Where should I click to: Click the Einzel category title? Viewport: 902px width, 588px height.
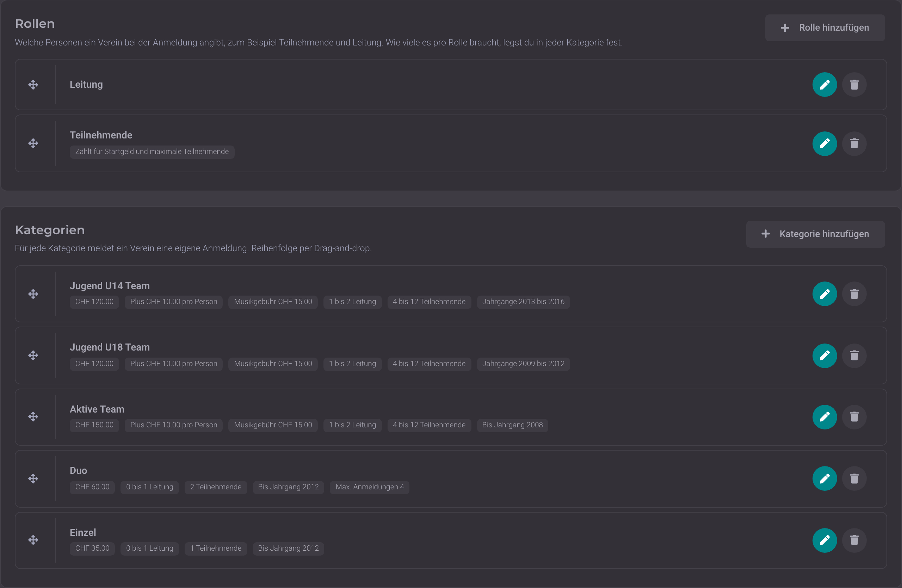click(82, 533)
